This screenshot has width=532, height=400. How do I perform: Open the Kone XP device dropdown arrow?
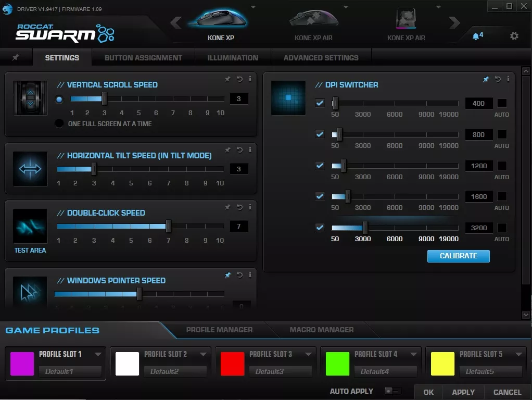(x=253, y=7)
